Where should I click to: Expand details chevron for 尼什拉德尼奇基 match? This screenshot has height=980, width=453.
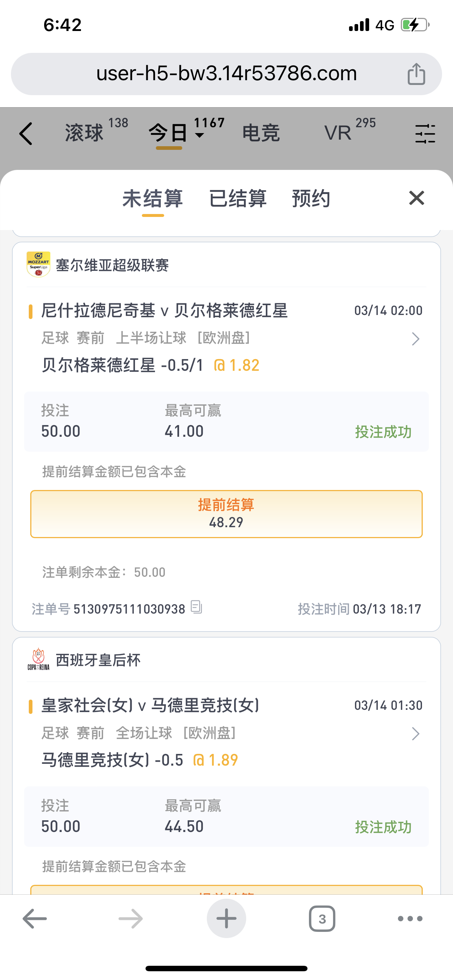coord(415,339)
